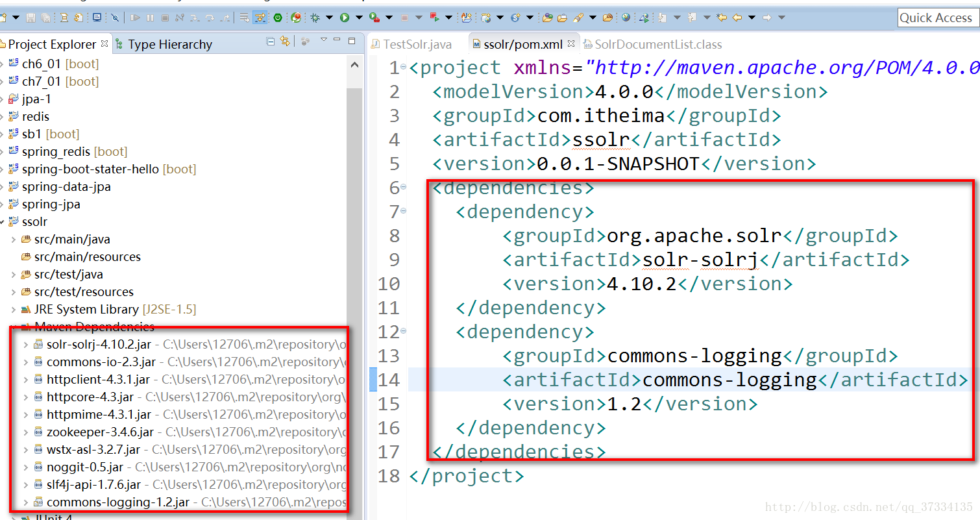Open the Debug configurations dropdown arrow

coord(329,18)
